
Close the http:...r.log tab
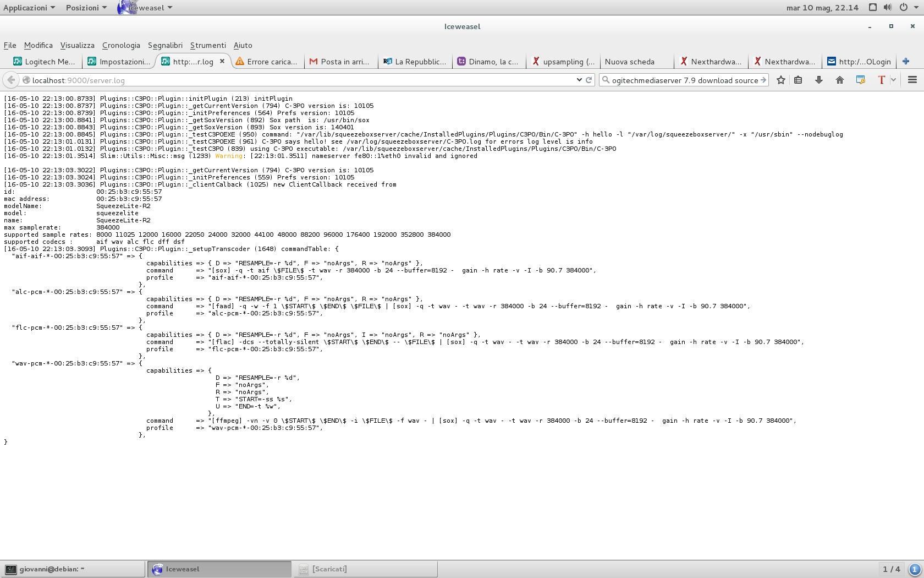[x=222, y=61]
